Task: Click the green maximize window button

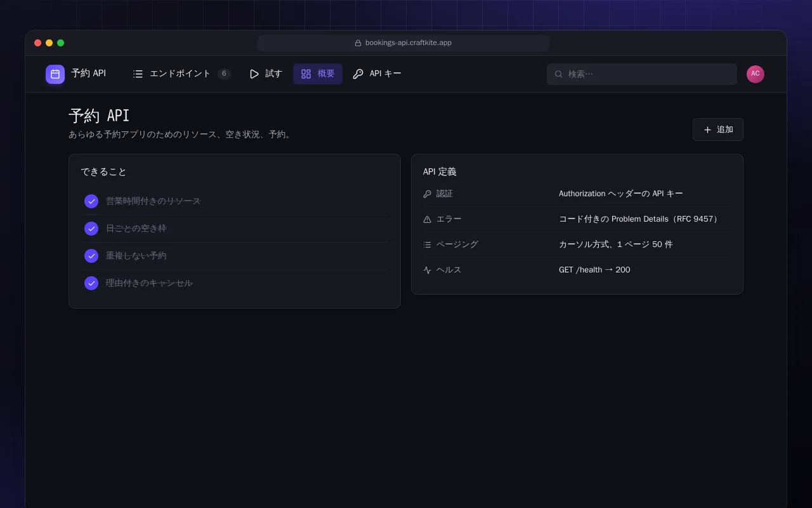Action: point(61,43)
